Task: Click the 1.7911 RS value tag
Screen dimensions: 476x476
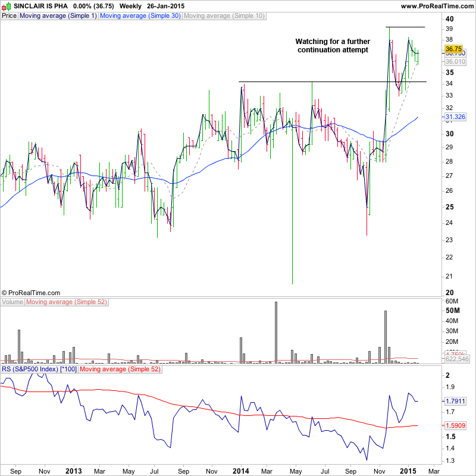Action: [x=455, y=401]
